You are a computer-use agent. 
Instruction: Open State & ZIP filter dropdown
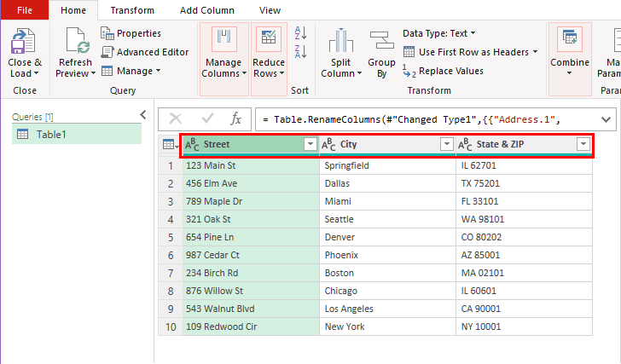(x=583, y=144)
